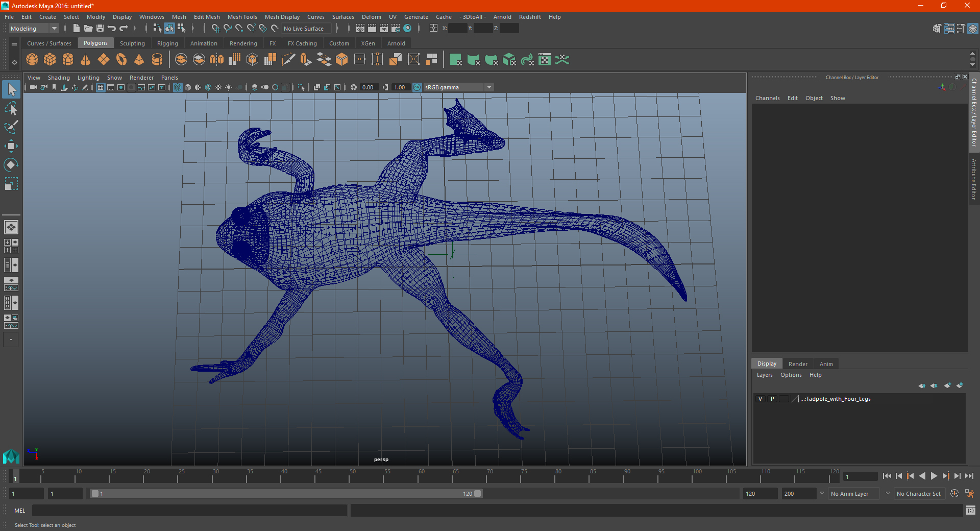Open the Options menu in Layer Editor
980x531 pixels.
[x=791, y=375]
